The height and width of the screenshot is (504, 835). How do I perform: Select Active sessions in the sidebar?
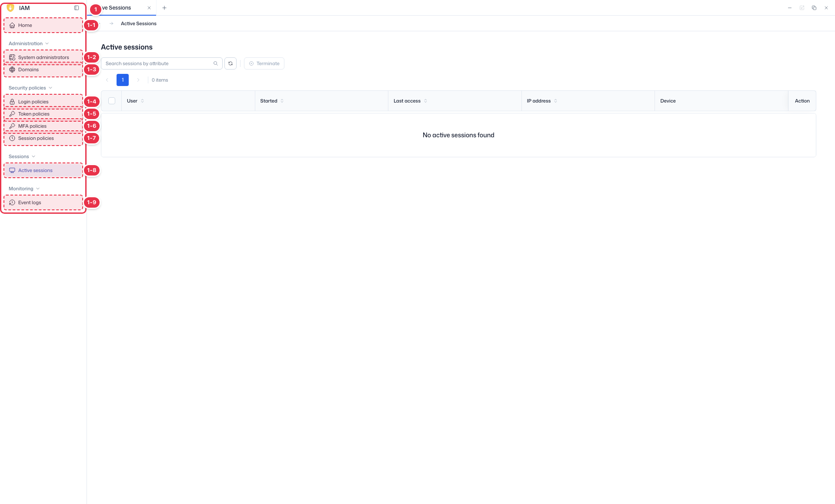coord(43,170)
